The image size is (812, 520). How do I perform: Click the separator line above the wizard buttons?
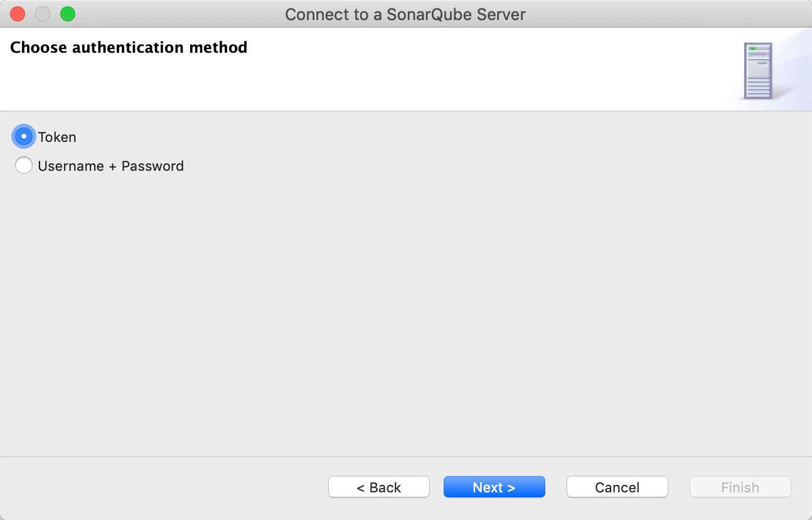click(402, 457)
